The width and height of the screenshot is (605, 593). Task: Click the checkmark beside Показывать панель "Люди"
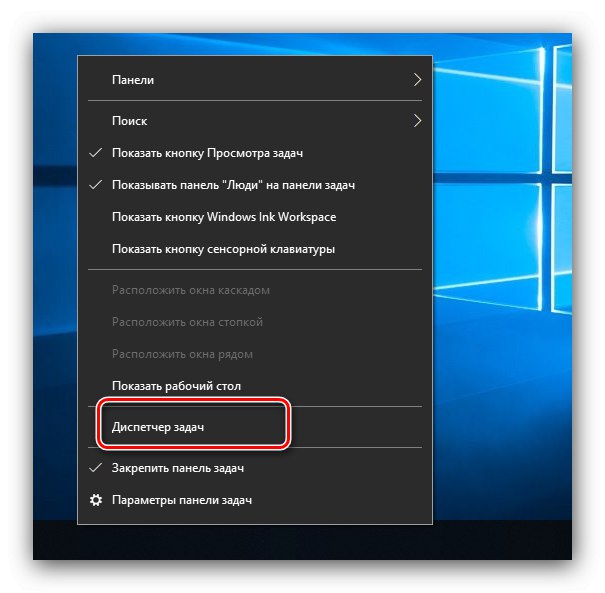click(95, 185)
